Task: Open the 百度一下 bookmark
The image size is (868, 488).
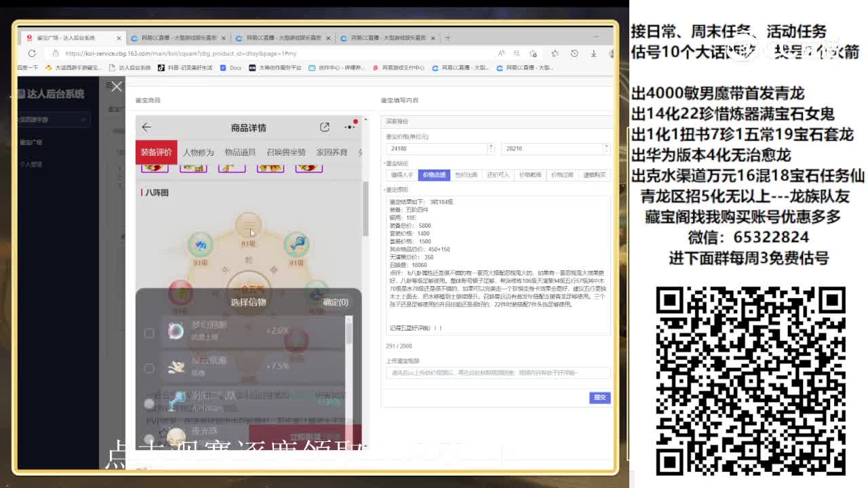Action: (x=28, y=68)
